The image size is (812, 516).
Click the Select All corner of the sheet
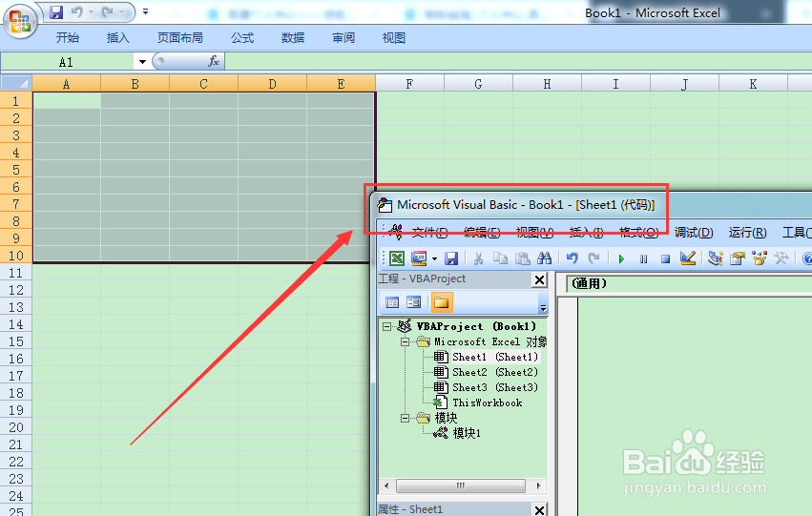click(x=16, y=83)
